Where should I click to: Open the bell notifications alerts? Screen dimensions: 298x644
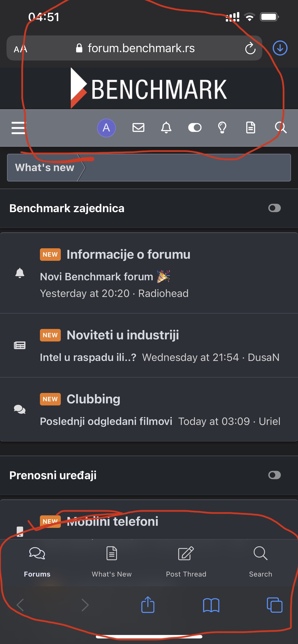tap(166, 128)
